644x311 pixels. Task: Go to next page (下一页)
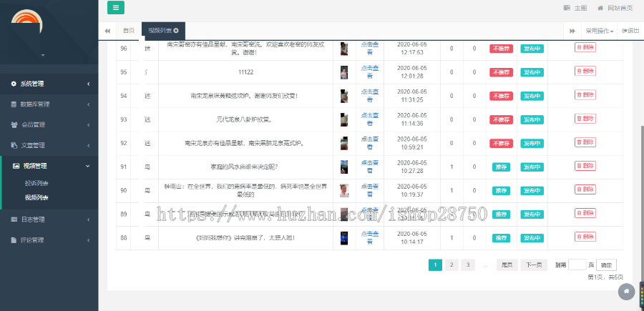point(534,265)
